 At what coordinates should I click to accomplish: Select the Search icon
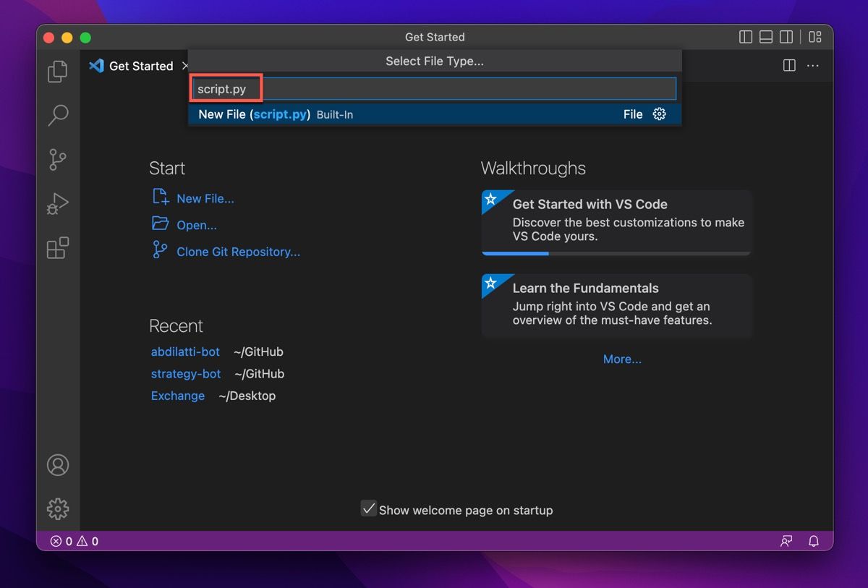coord(58,116)
